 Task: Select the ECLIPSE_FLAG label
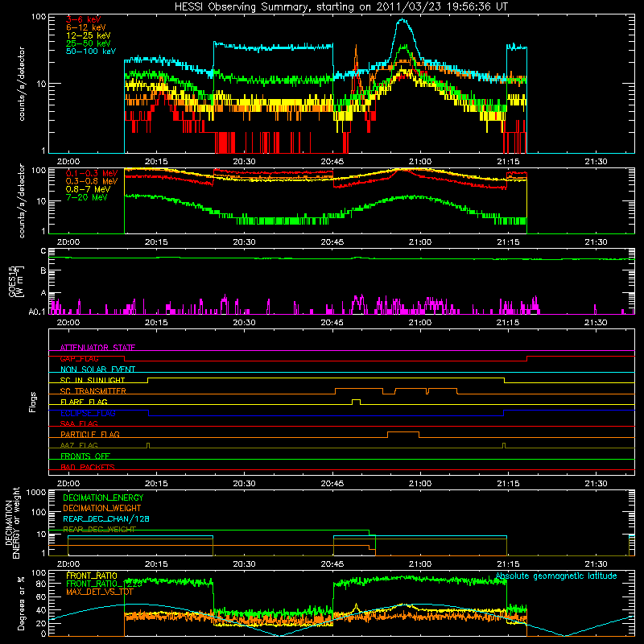tap(89, 413)
